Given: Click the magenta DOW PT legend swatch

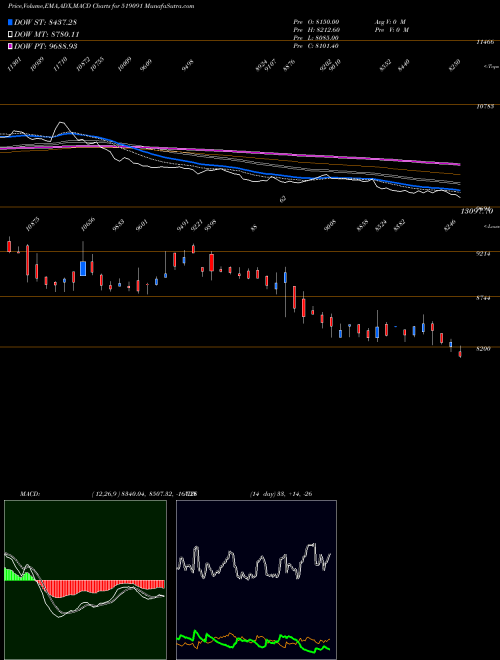Looking at the screenshot, I should pos(10,46).
